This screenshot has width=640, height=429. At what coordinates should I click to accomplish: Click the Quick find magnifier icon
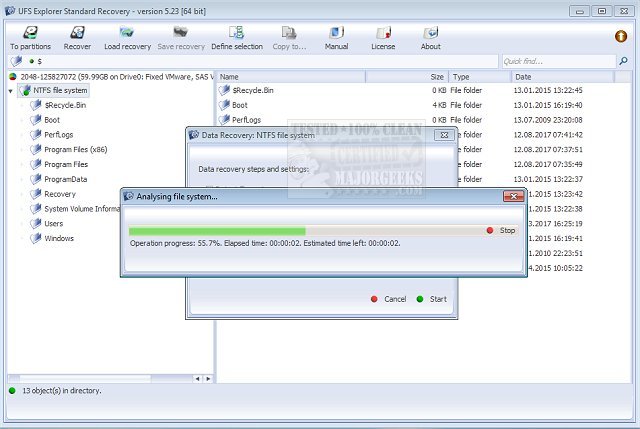pos(623,61)
